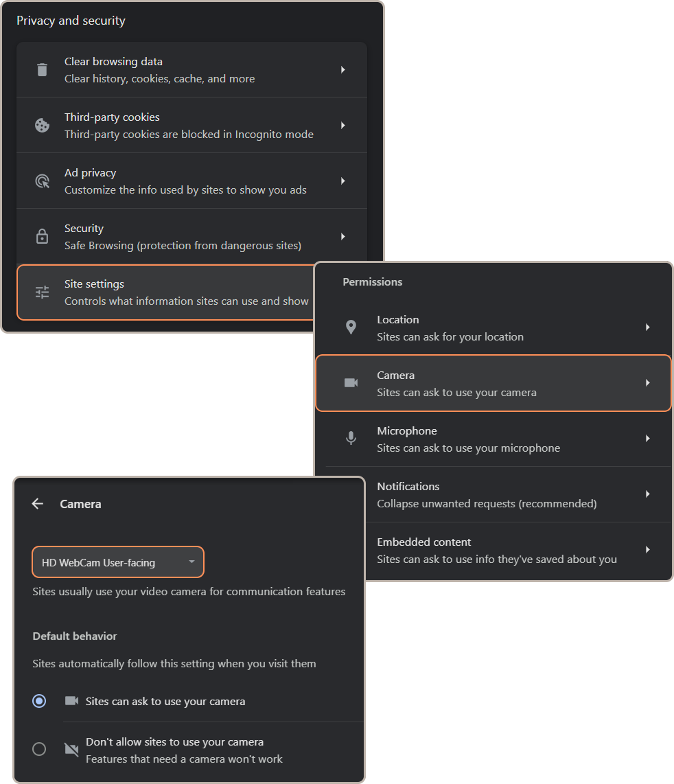The image size is (674, 784).
Task: Go back using the Camera page arrow
Action: 38,504
